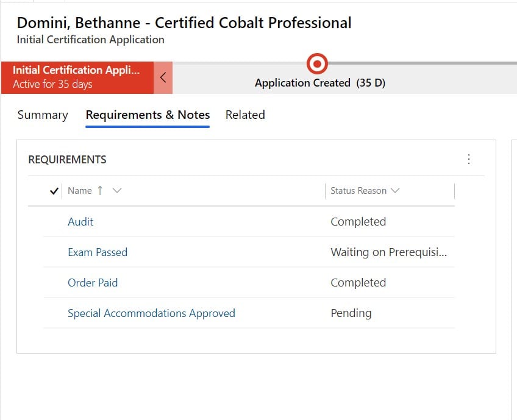Viewport: 517px width, 420px height.
Task: Open the Related tab menu
Action: pyautogui.click(x=245, y=115)
